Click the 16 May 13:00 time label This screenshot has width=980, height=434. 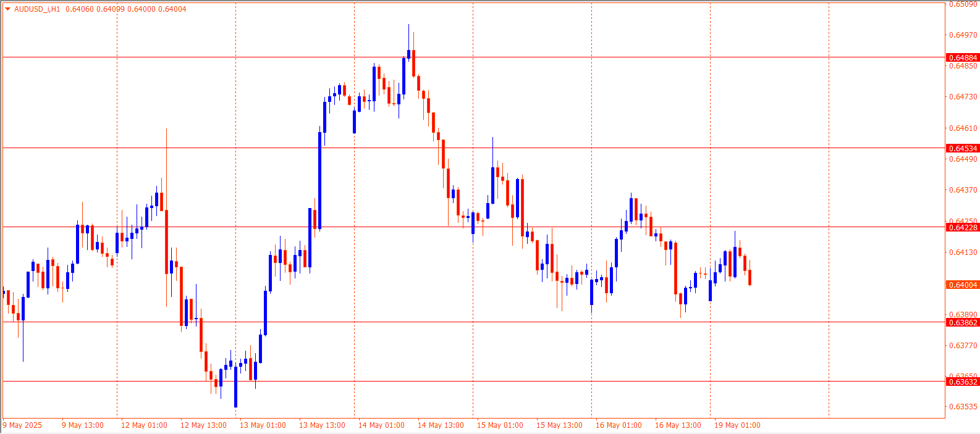coord(678,425)
